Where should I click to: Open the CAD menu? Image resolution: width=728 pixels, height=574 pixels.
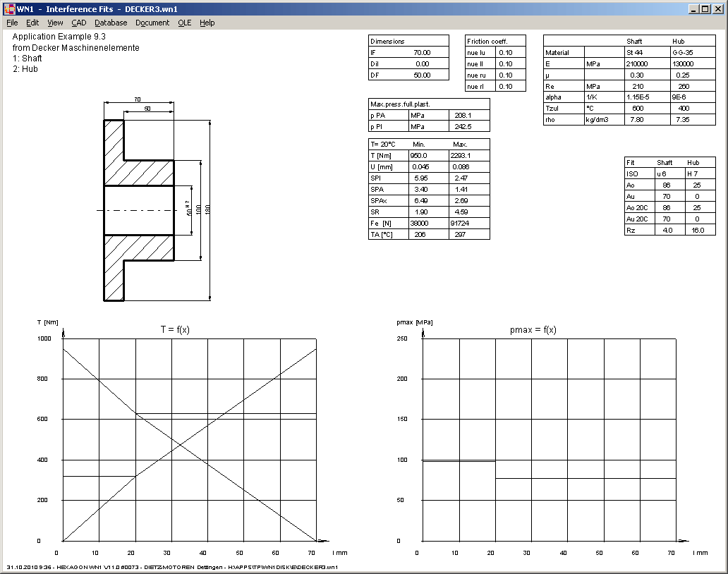pos(78,23)
